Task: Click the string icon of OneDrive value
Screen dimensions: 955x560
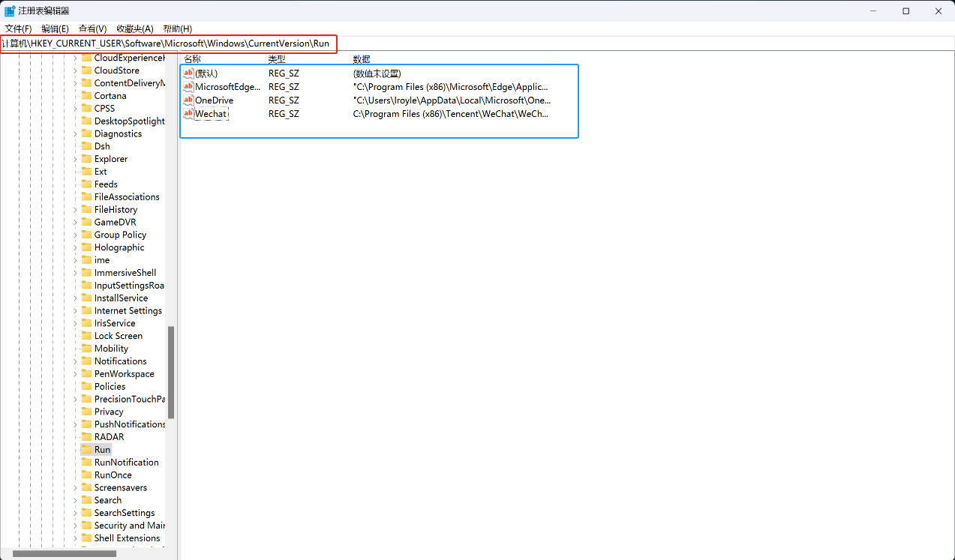Action: (188, 100)
